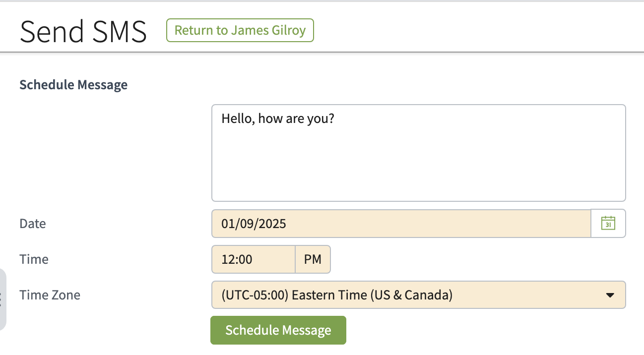Click the side panel handle with three dots

2,299
